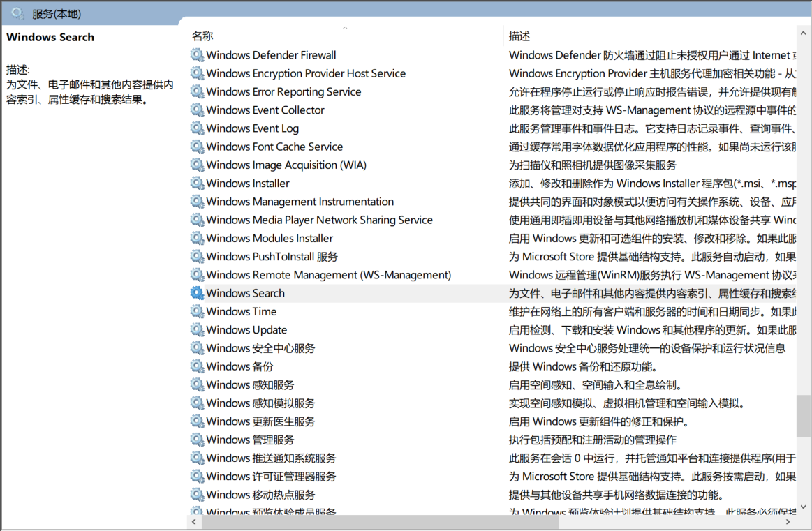
Task: Select Windows Media Player Network Sharing Service name
Action: tap(319, 220)
